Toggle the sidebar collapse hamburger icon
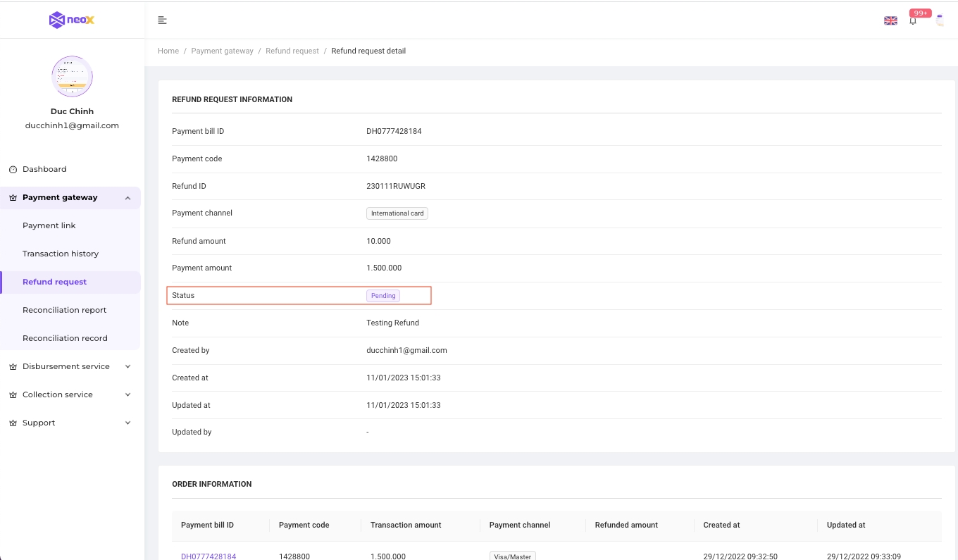This screenshot has width=958, height=560. click(163, 20)
